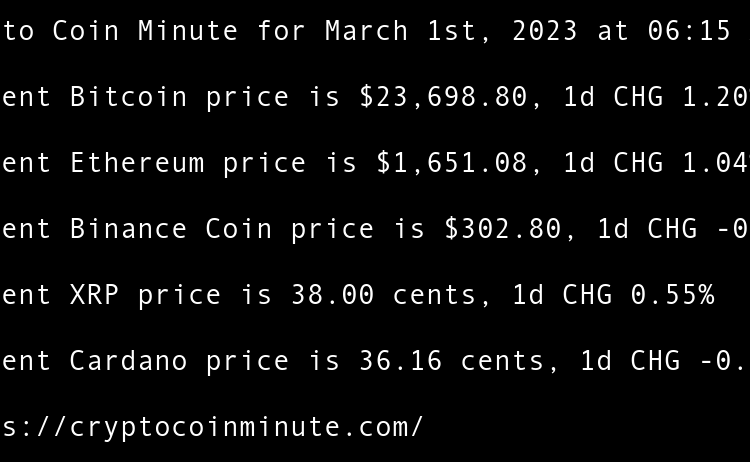This screenshot has height=462, width=750.
Task: Click the year 2023 in the header
Action: [x=544, y=31]
